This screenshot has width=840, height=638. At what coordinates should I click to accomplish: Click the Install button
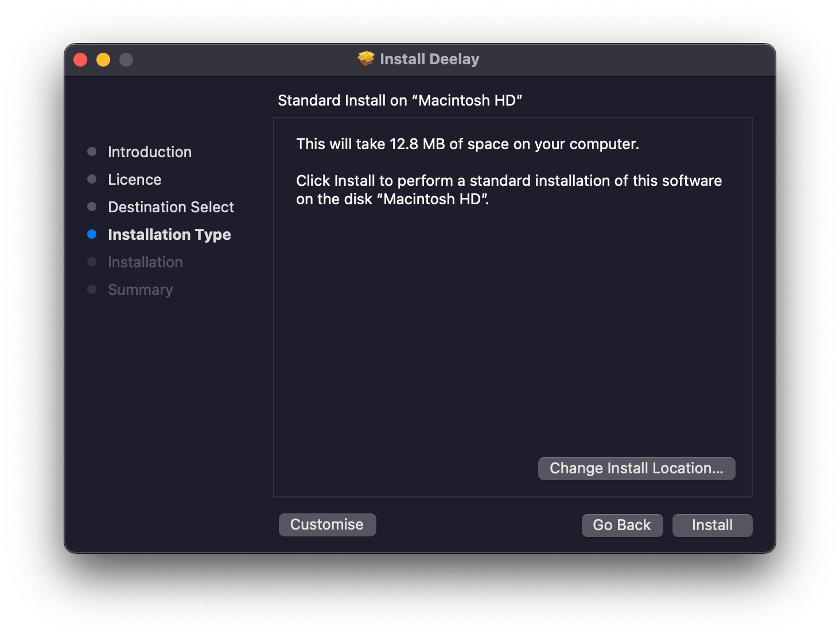coord(712,525)
